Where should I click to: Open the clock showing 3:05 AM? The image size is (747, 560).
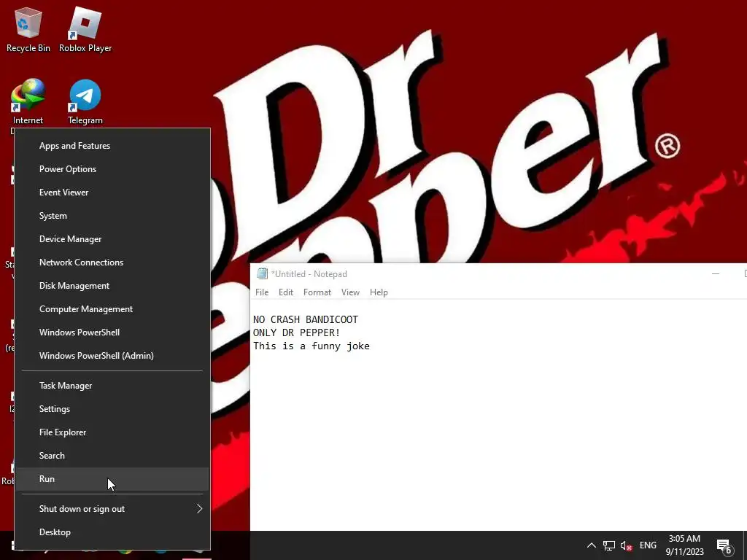coord(684,539)
